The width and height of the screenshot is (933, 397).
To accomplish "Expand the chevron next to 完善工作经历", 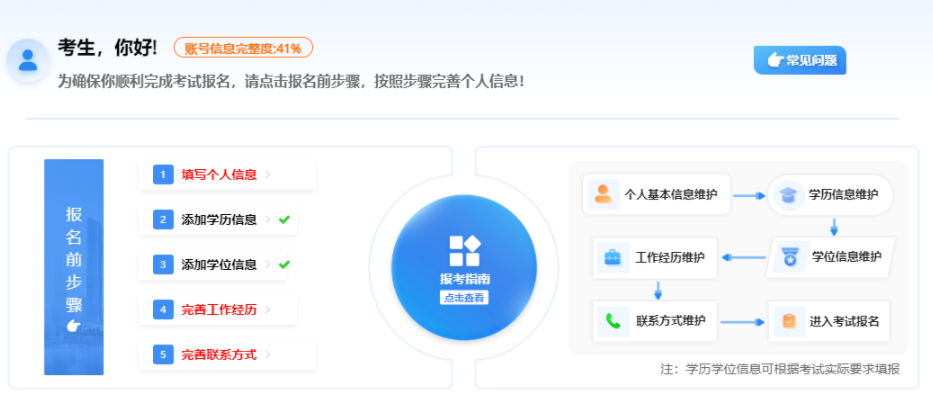I will tap(268, 310).
